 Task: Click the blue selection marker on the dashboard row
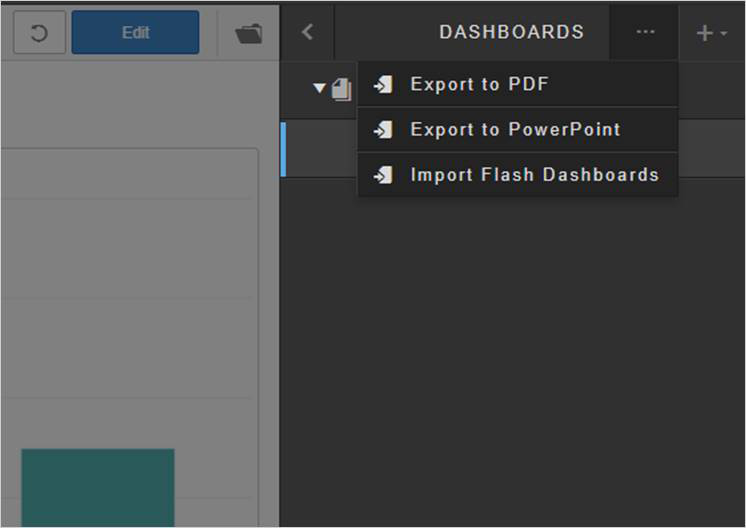point(283,149)
